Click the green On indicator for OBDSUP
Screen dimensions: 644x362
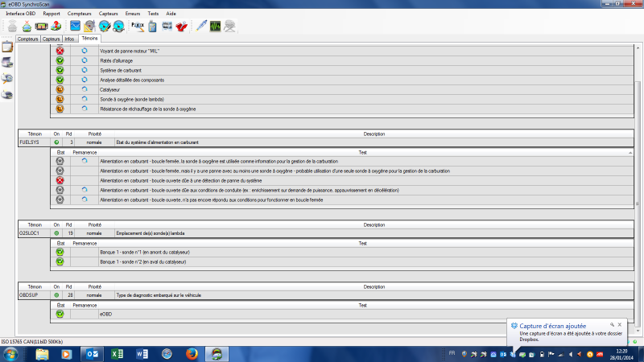(x=56, y=295)
